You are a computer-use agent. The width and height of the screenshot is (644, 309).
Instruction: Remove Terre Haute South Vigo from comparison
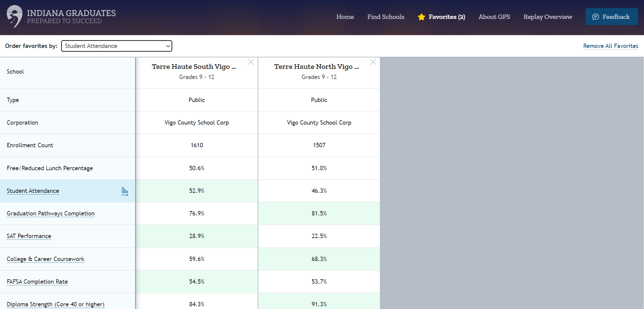coord(251,62)
